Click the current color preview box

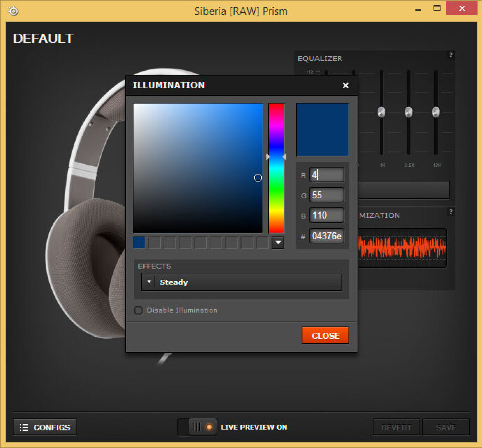coord(322,130)
